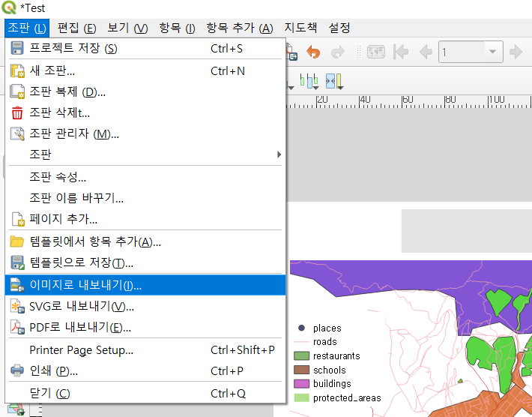532x417 pixels.
Task: Choose 조판 이름 바꾸기... entry
Action: click(x=145, y=198)
